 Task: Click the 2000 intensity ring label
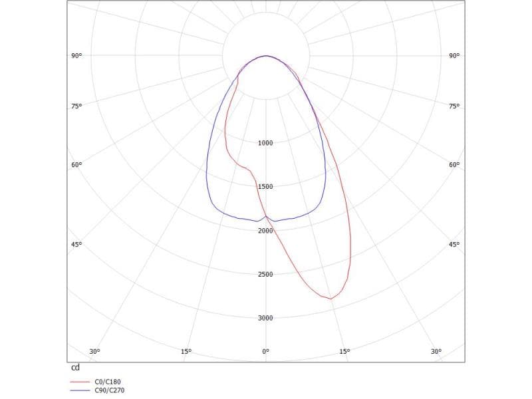point(265,231)
